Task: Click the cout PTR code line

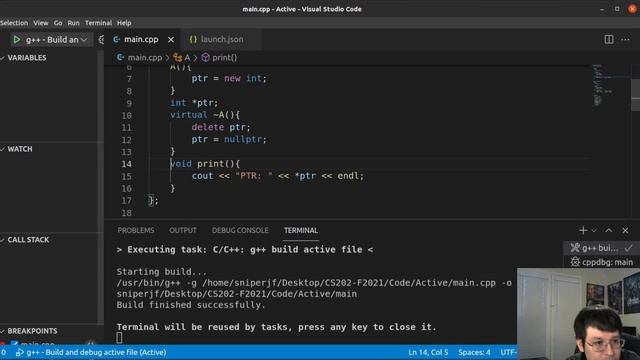Action: [x=278, y=176]
